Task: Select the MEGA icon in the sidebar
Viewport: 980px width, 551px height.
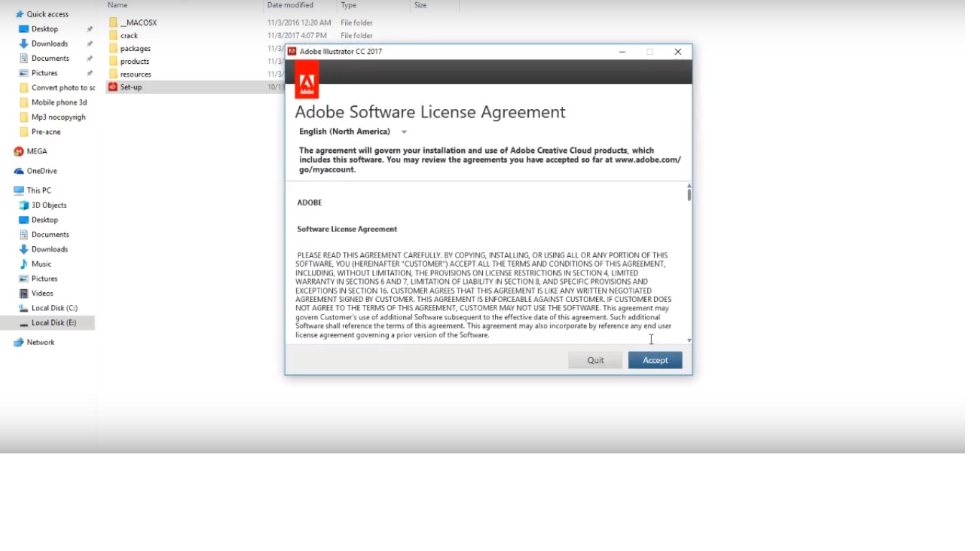Action: point(19,151)
